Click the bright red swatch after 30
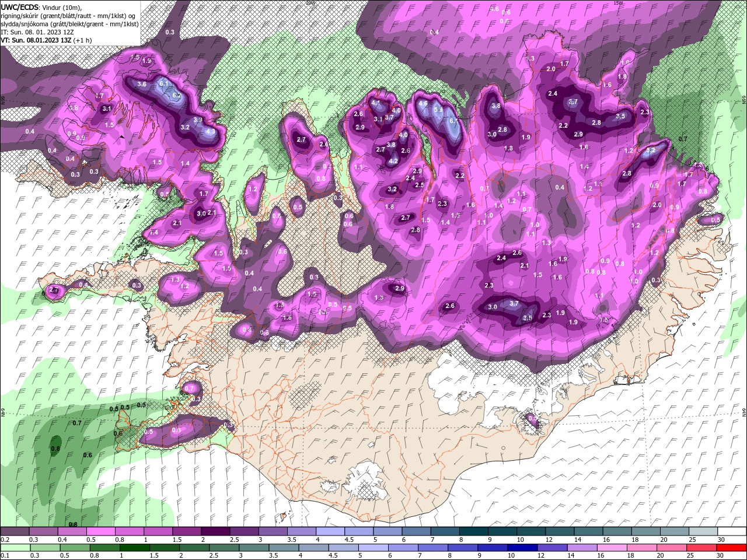The width and height of the screenshot is (747, 560). coord(732,548)
